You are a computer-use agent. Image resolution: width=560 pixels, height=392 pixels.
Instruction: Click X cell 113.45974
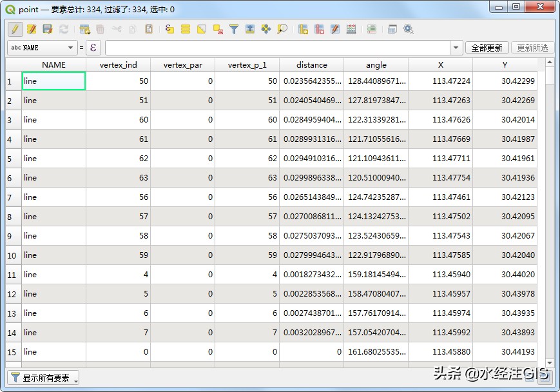[440, 313]
